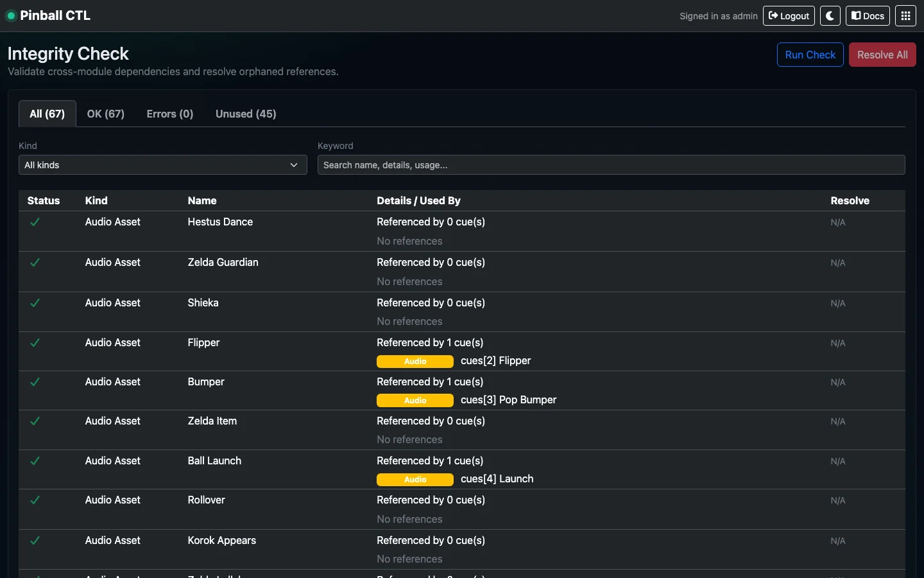The image size is (924, 578).
Task: Click the moon dark-mode icon
Action: click(x=830, y=15)
